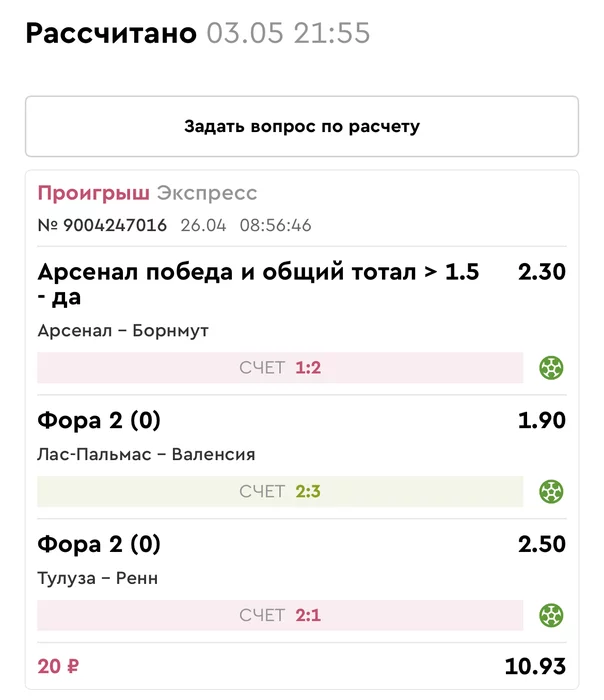Click the Проигрыш status label

click(x=94, y=193)
